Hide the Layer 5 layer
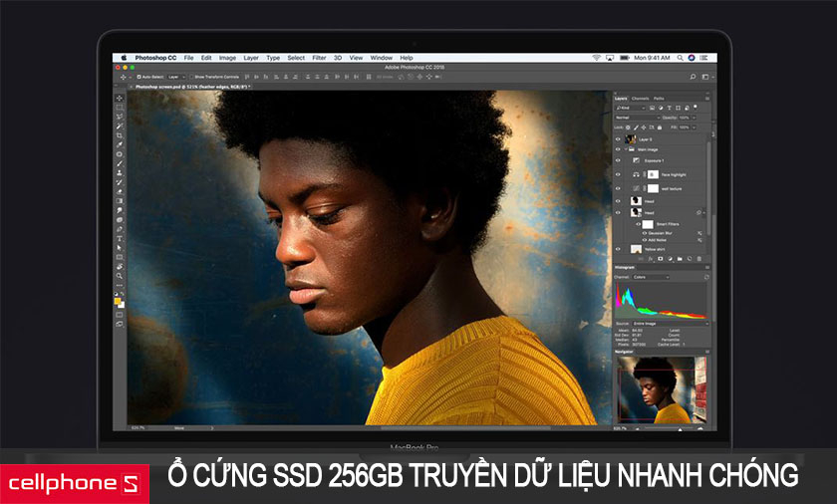Viewport: 837px width, 504px height. 618,139
